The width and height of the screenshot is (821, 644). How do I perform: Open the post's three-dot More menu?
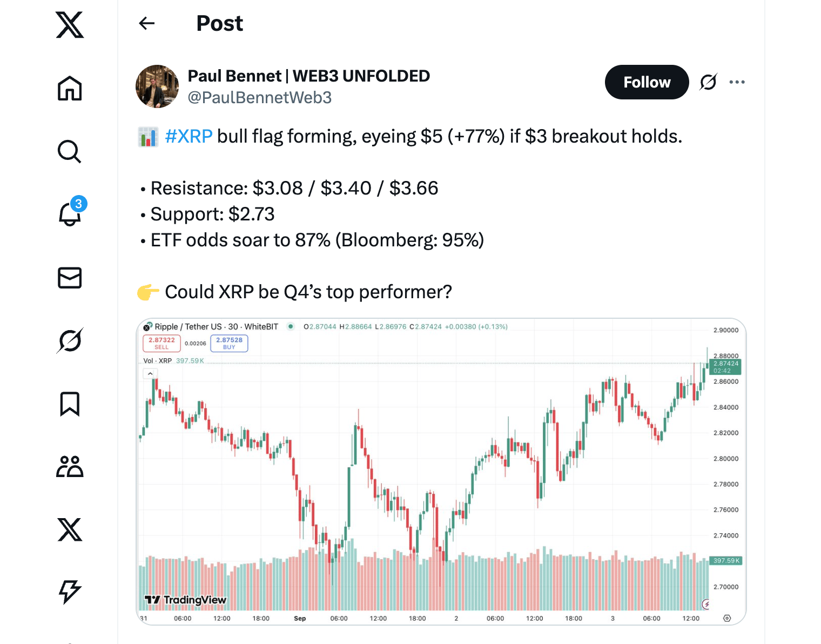(x=737, y=82)
